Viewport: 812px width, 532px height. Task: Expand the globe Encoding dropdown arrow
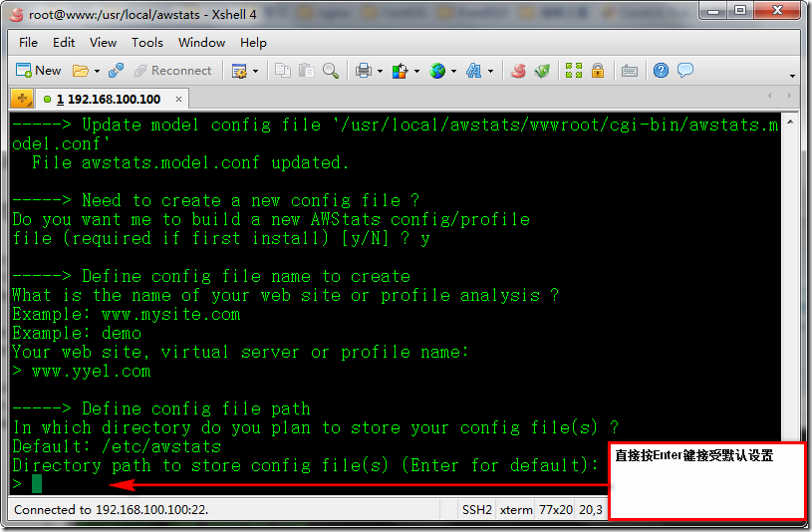pos(453,71)
